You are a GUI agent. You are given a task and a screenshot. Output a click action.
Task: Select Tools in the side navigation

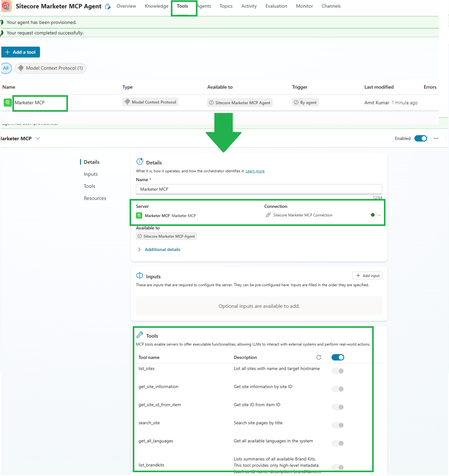pos(90,186)
